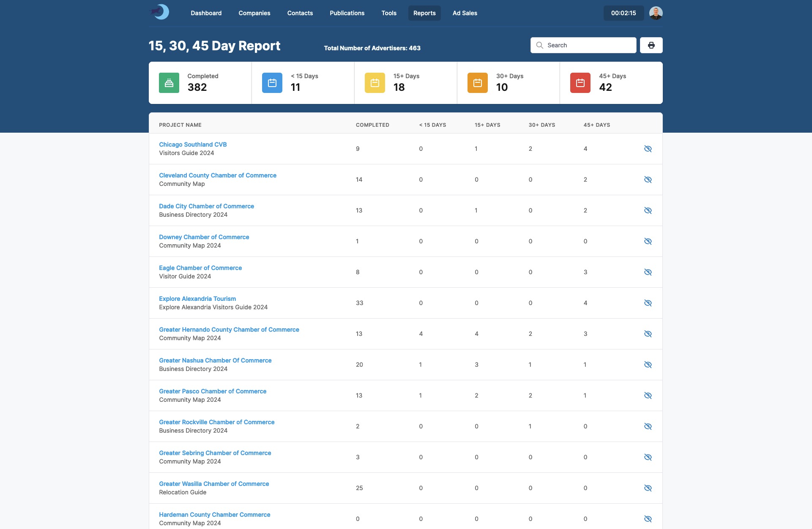The width and height of the screenshot is (812, 529).
Task: Click the 15, 30, 45 Day Report title
Action: pos(214,46)
